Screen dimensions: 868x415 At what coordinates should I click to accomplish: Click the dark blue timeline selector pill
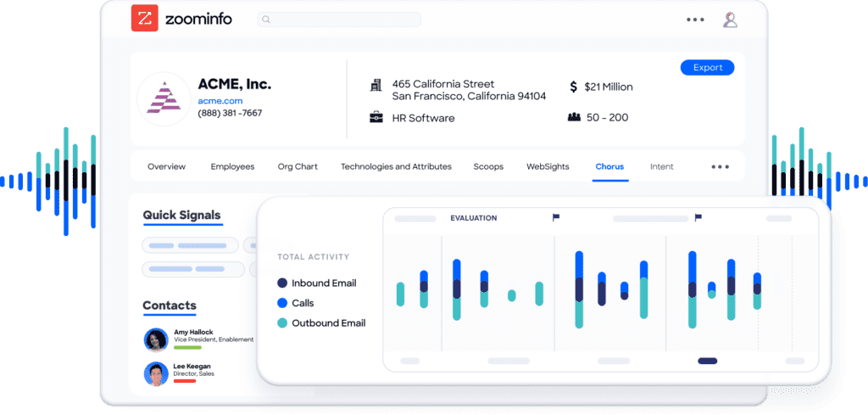(x=707, y=361)
